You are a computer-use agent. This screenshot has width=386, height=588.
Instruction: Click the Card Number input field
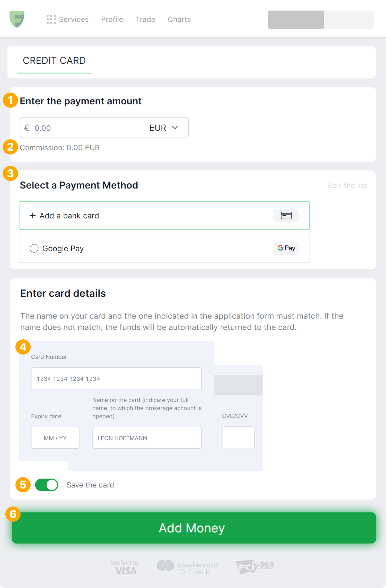pyautogui.click(x=116, y=378)
